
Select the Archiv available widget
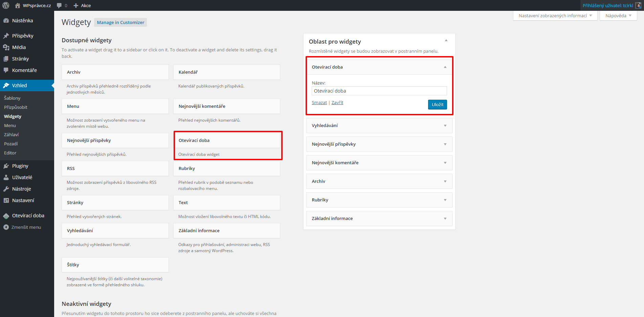click(x=115, y=72)
